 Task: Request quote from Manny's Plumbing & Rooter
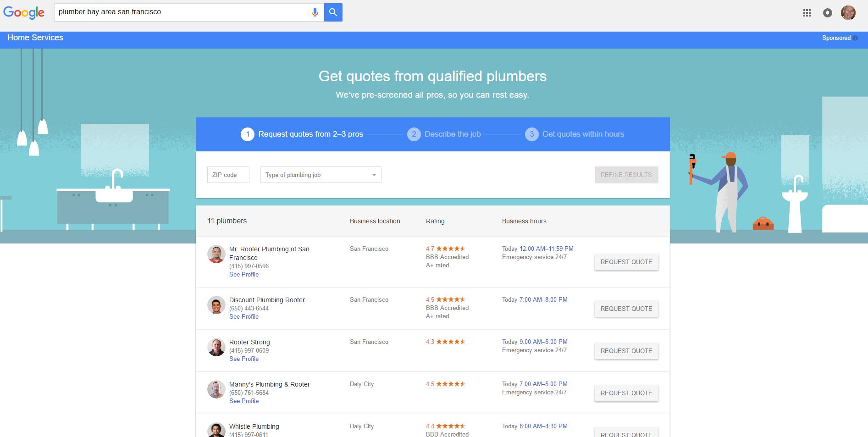coord(626,393)
